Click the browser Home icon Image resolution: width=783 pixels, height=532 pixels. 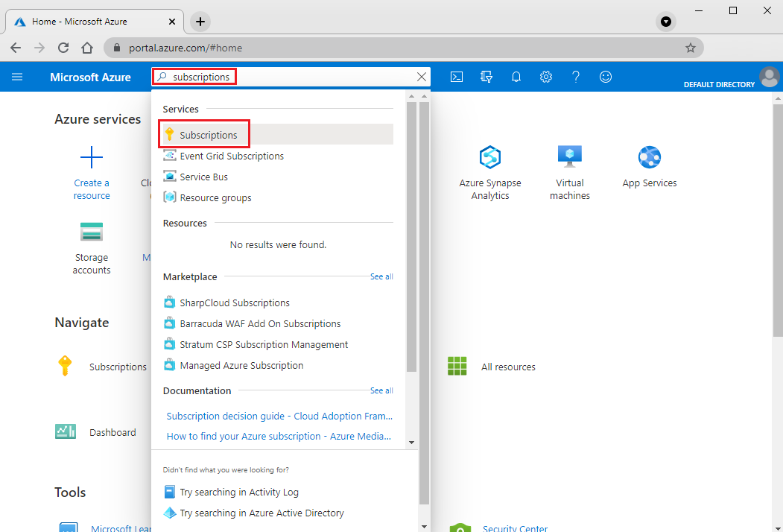tap(87, 48)
